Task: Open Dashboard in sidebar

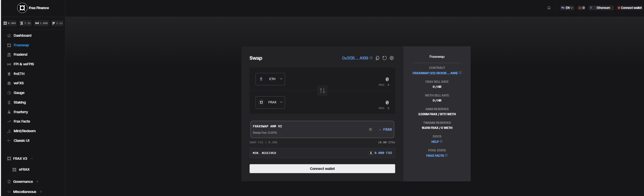Action: (x=23, y=35)
